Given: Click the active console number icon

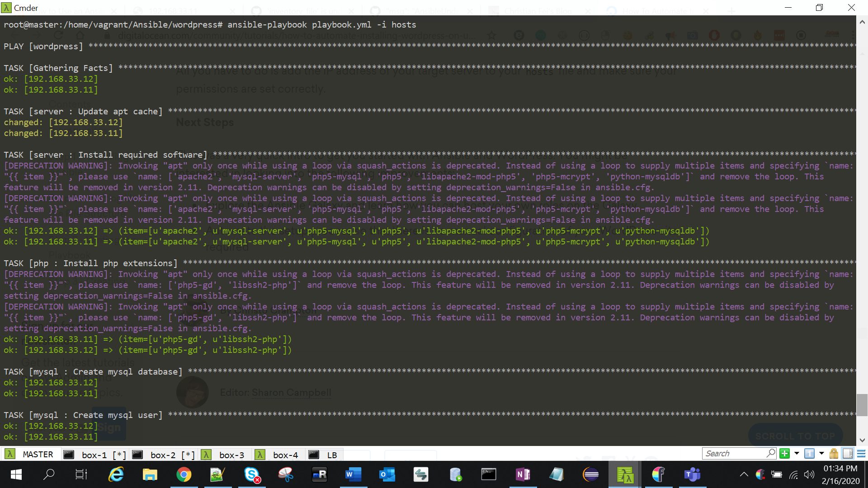Looking at the screenshot, I should click(809, 454).
